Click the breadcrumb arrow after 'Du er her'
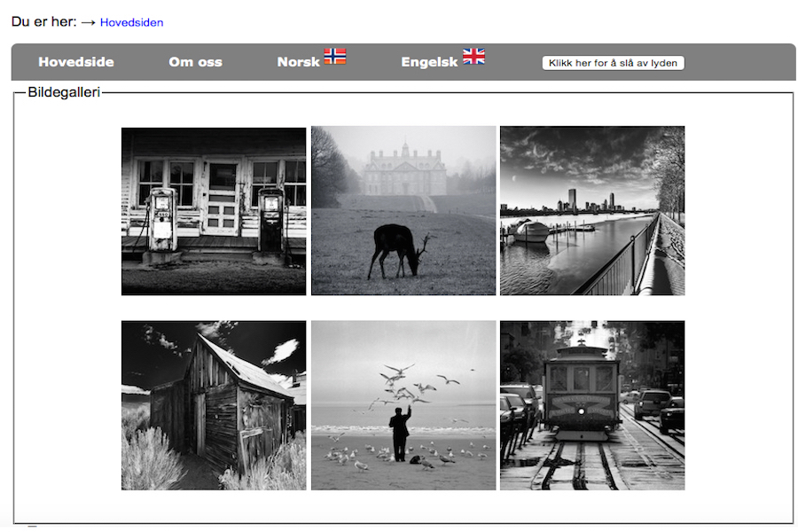Image resolution: width=798 pixels, height=532 pixels. pyautogui.click(x=89, y=22)
